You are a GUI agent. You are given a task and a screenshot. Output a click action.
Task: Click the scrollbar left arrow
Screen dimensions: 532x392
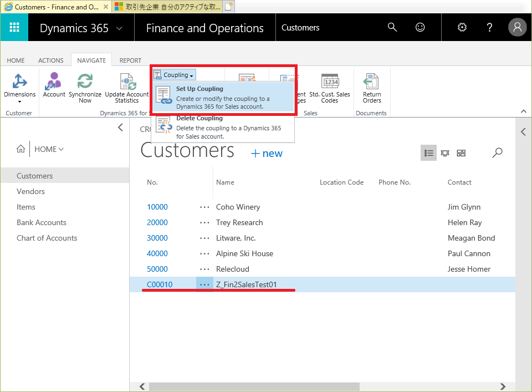click(142, 386)
